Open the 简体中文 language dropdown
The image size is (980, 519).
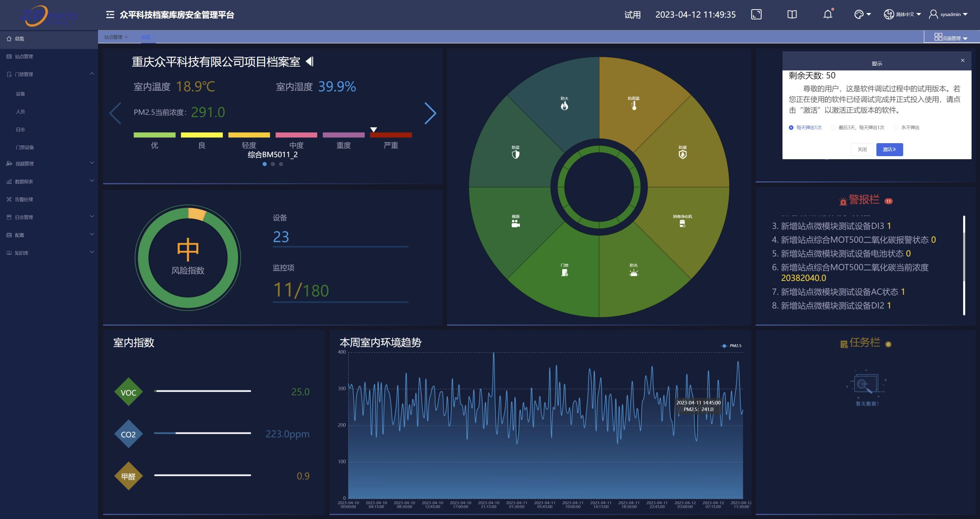(x=902, y=15)
